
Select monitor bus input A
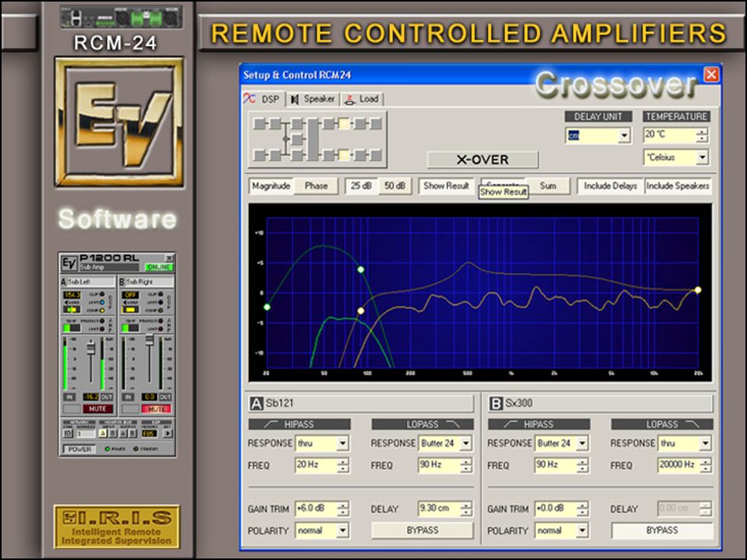[x=103, y=434]
